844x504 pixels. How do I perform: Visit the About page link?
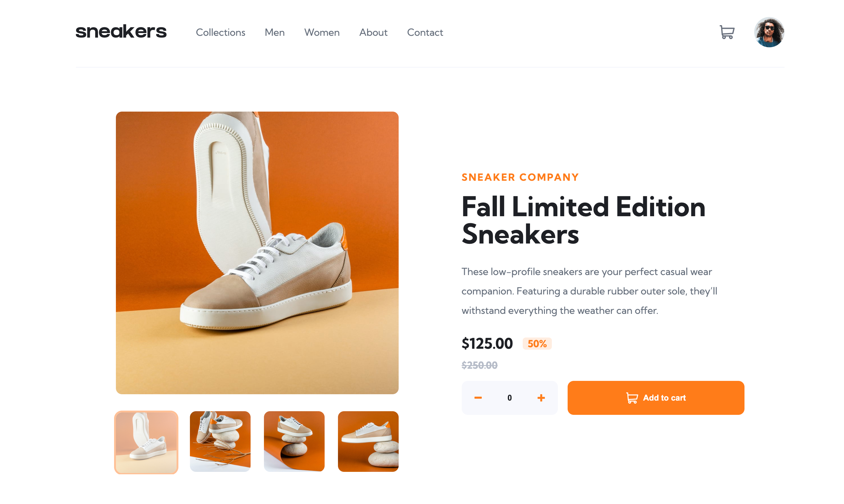point(373,32)
